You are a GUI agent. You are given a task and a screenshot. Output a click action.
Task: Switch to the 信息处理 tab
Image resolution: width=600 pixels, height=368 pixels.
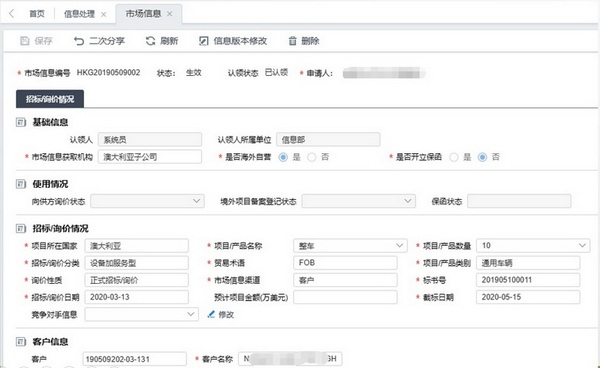coord(79,14)
